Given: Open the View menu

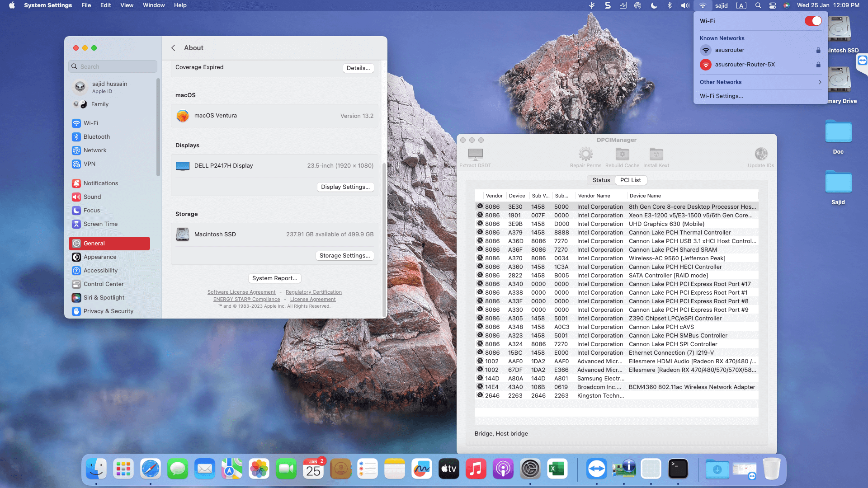Looking at the screenshot, I should 127,5.
